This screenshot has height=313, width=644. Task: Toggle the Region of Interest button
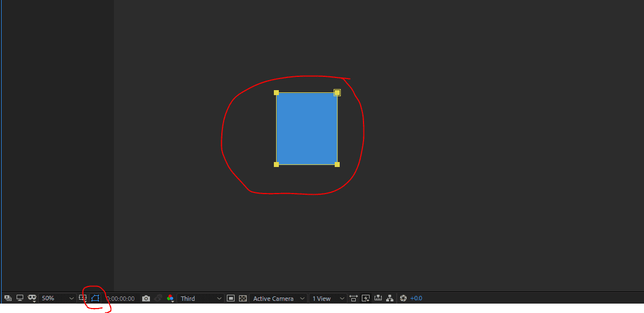coord(231,299)
